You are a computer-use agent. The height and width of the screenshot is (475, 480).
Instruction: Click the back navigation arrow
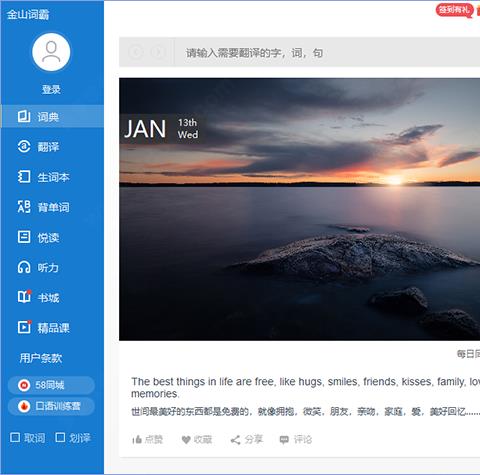coord(136,52)
